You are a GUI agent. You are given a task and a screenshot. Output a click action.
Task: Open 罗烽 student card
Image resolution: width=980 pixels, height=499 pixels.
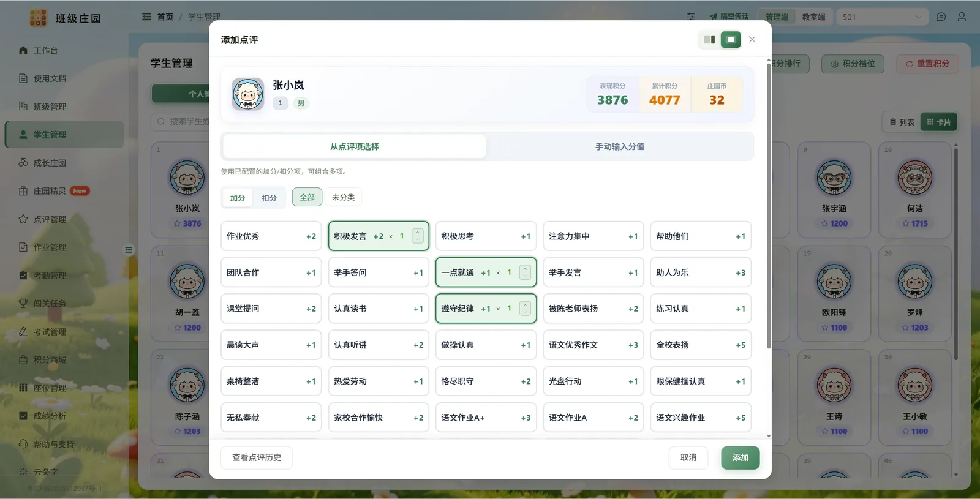(915, 293)
